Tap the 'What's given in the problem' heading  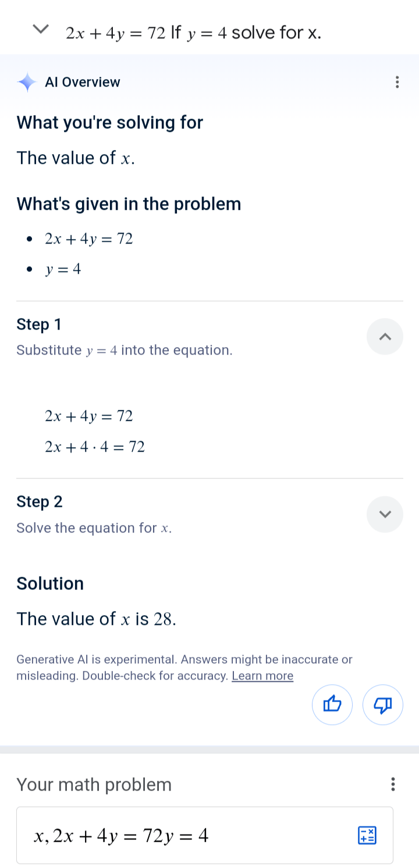tap(129, 204)
